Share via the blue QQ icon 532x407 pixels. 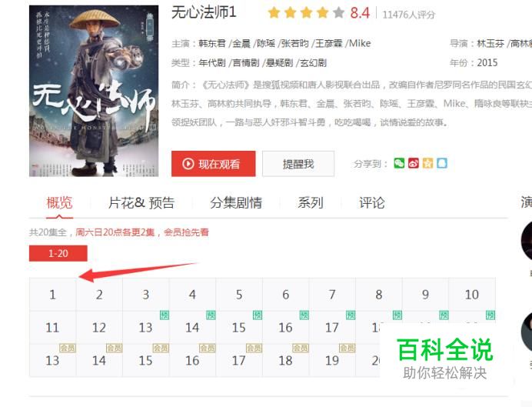coord(442,163)
